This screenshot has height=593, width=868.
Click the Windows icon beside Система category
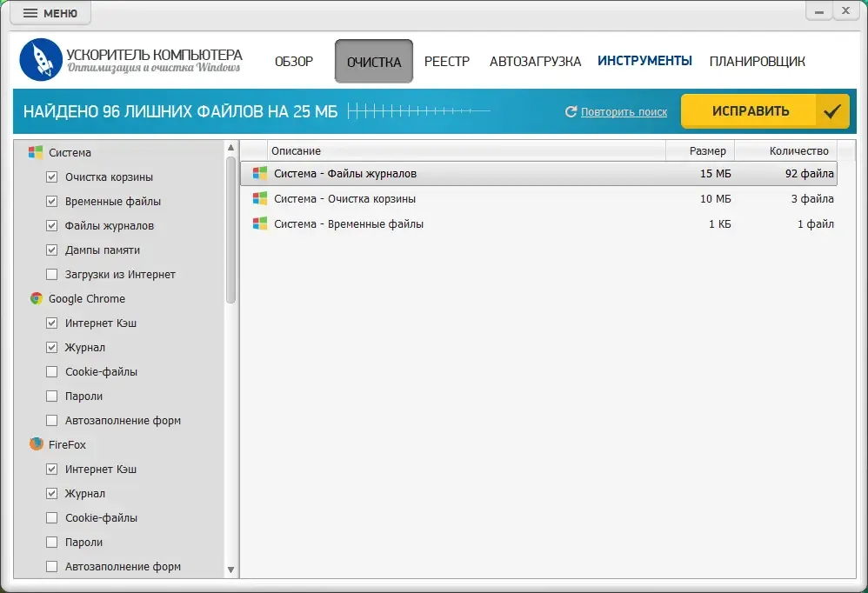[36, 153]
